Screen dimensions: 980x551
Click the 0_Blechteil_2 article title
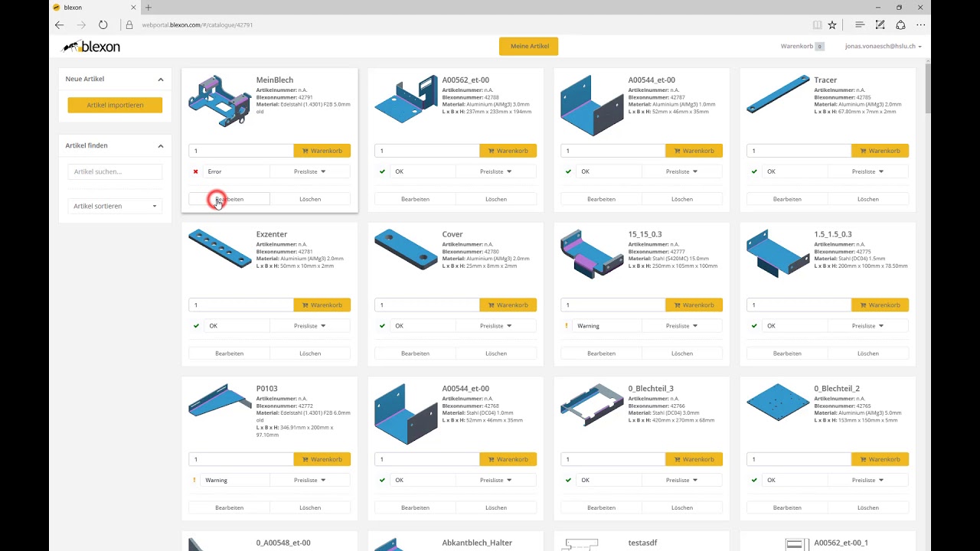(837, 389)
